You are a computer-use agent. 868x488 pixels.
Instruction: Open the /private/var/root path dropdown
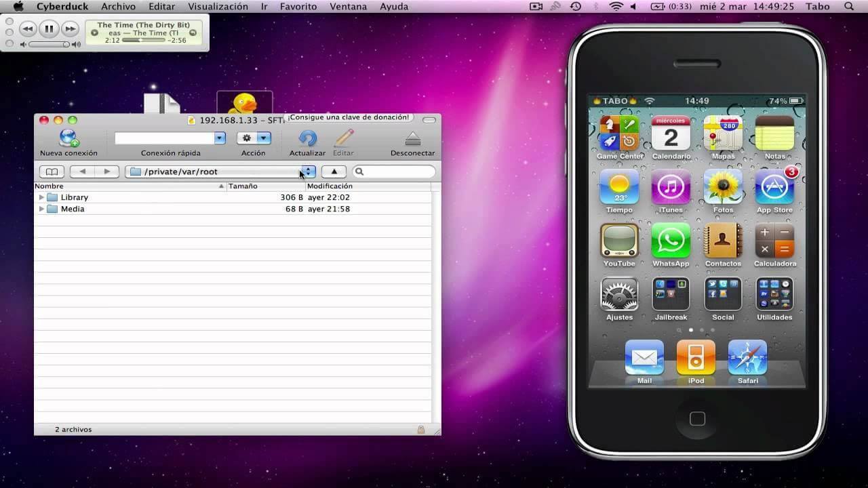pos(220,171)
